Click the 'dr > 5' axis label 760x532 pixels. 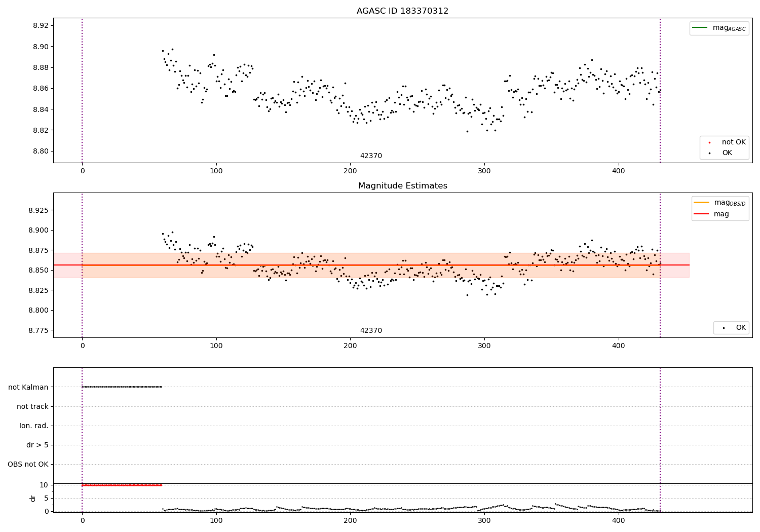point(37,445)
